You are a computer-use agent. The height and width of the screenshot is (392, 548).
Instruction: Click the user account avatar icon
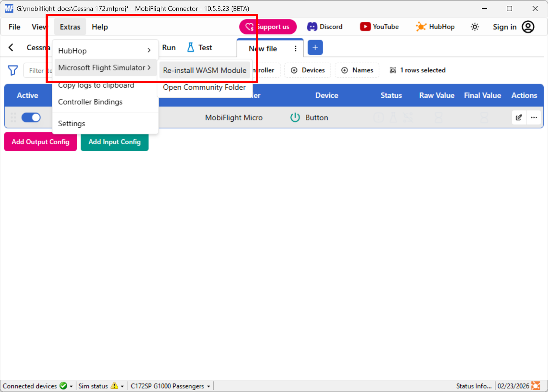(528, 27)
